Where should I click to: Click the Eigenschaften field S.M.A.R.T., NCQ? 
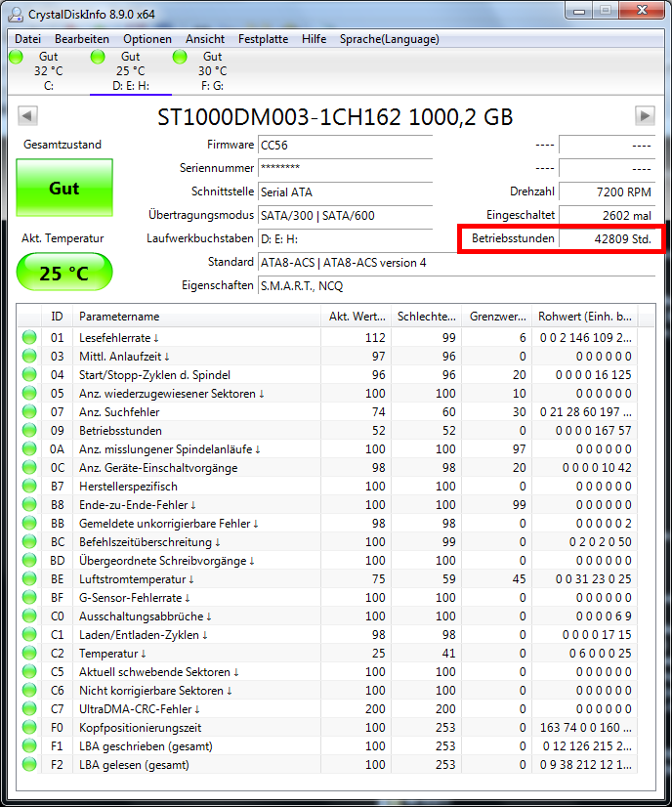[x=456, y=286]
